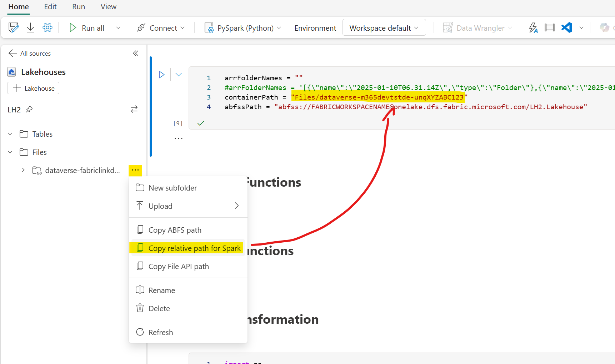Navigate back via All sources

tap(29, 53)
